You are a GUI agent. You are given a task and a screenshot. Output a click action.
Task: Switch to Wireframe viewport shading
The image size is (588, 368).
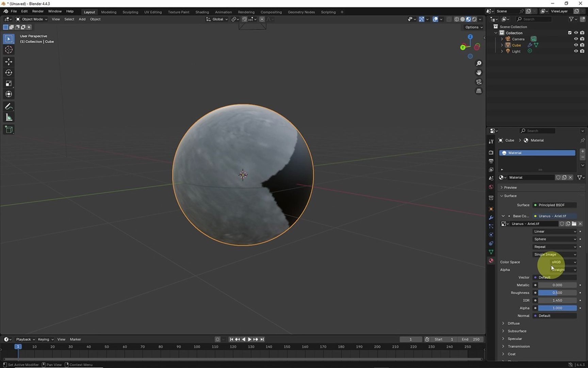457,19
